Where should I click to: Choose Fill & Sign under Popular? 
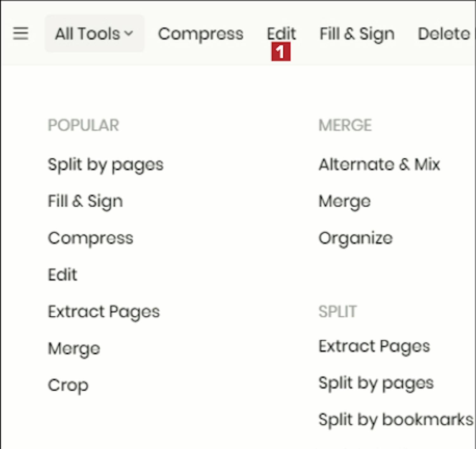coord(85,201)
